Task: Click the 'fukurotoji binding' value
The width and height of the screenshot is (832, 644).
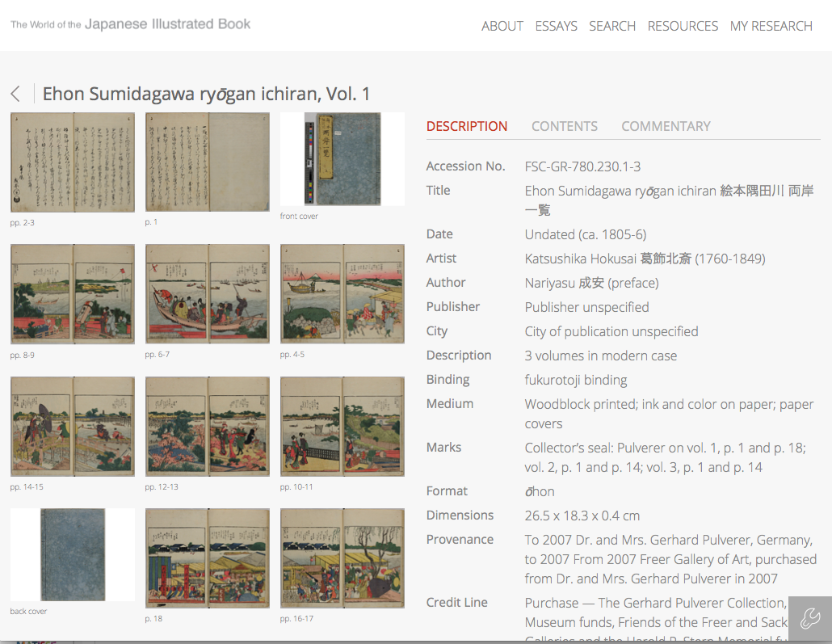Action: pos(576,380)
